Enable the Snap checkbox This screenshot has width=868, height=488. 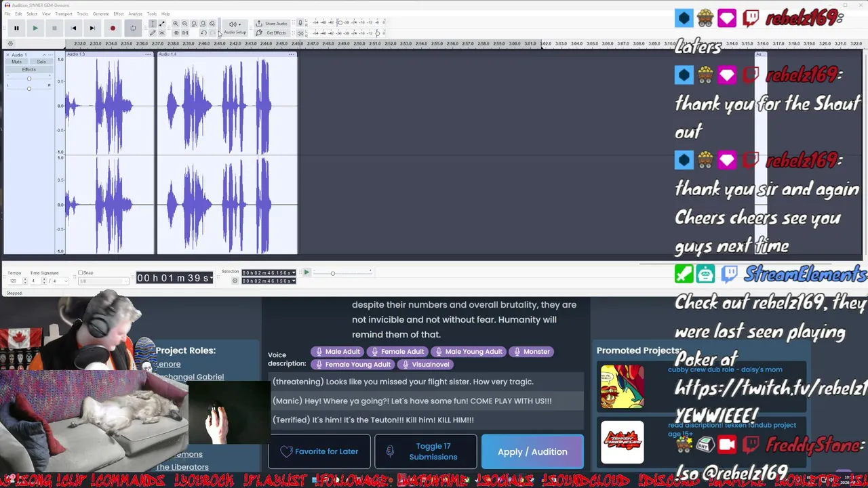pyautogui.click(x=81, y=272)
